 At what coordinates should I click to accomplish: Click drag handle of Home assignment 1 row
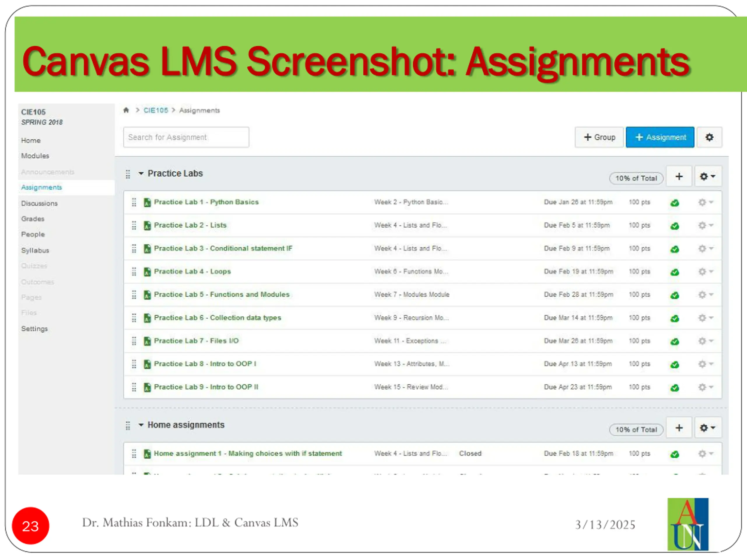(x=134, y=454)
